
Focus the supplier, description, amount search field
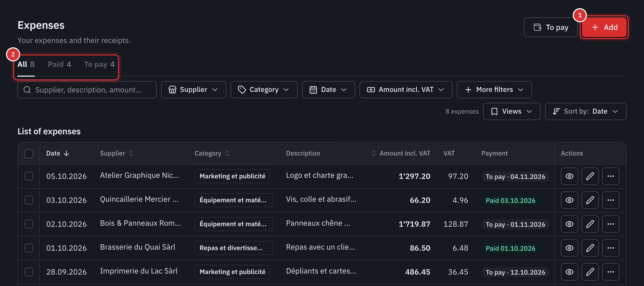(87, 90)
